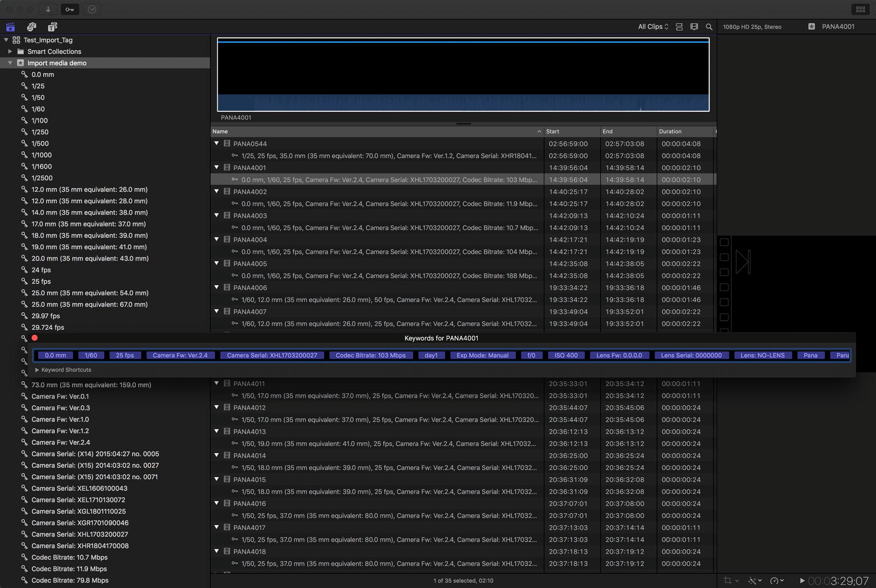Click the Lens: NO-LENS keyword token
This screenshot has width=876, height=588.
762,355
